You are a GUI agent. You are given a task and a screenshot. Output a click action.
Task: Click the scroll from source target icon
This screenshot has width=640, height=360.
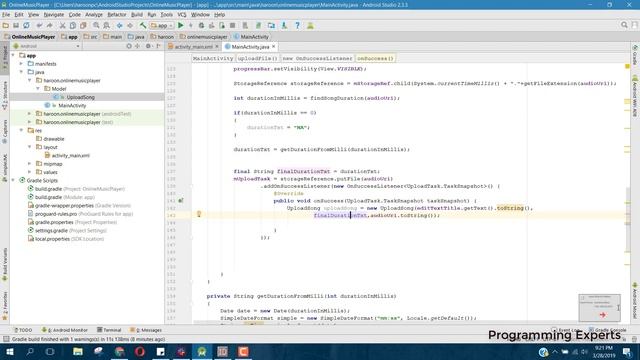129,46
